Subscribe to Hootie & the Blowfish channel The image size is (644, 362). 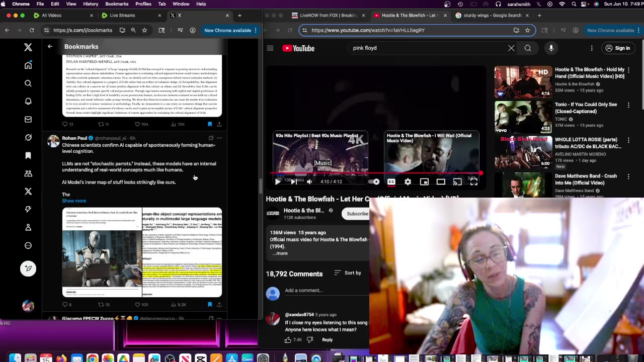[x=357, y=214]
